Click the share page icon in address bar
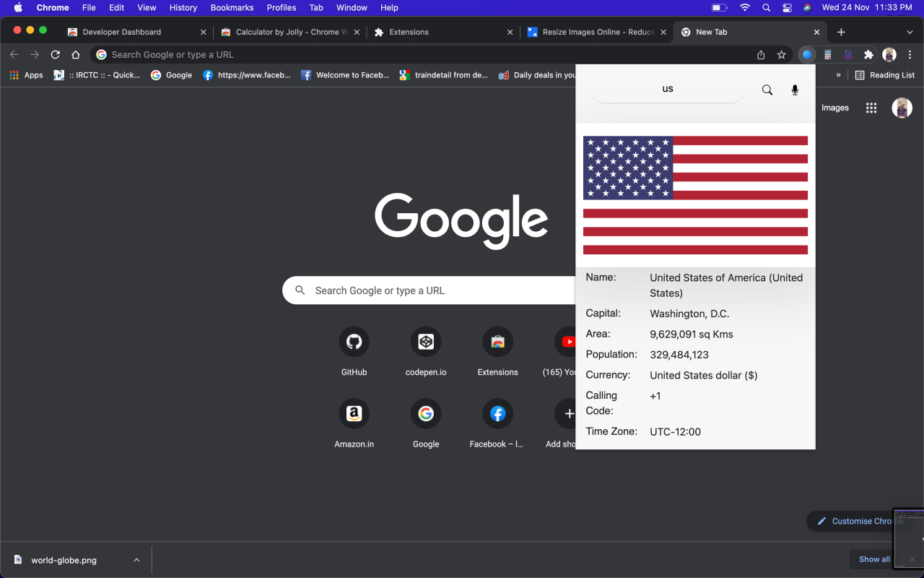The width and height of the screenshot is (924, 578). click(761, 55)
